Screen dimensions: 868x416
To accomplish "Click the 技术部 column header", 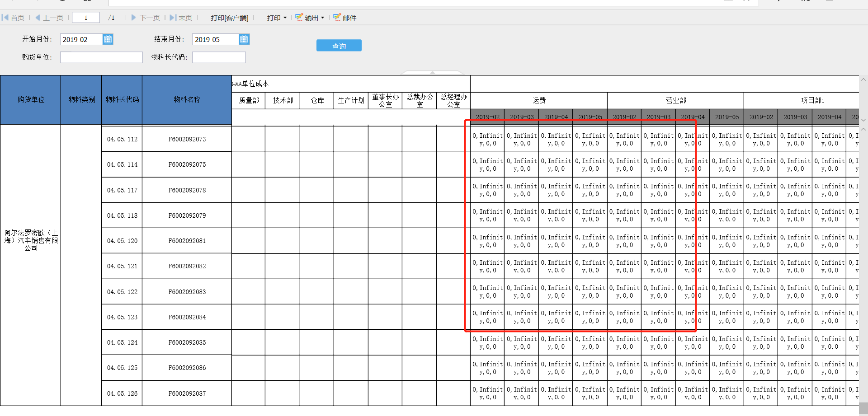I will coord(283,100).
